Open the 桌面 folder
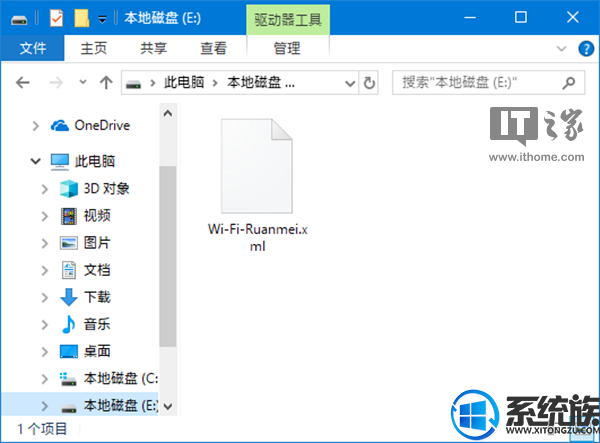The height and width of the screenshot is (443, 600). click(x=97, y=351)
